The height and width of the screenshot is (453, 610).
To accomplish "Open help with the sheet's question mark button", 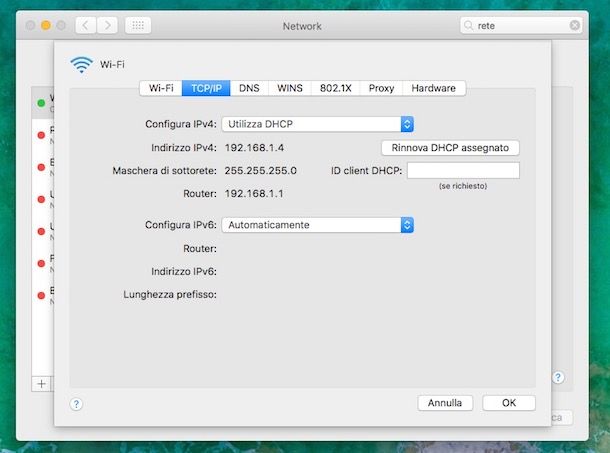I will coord(76,404).
